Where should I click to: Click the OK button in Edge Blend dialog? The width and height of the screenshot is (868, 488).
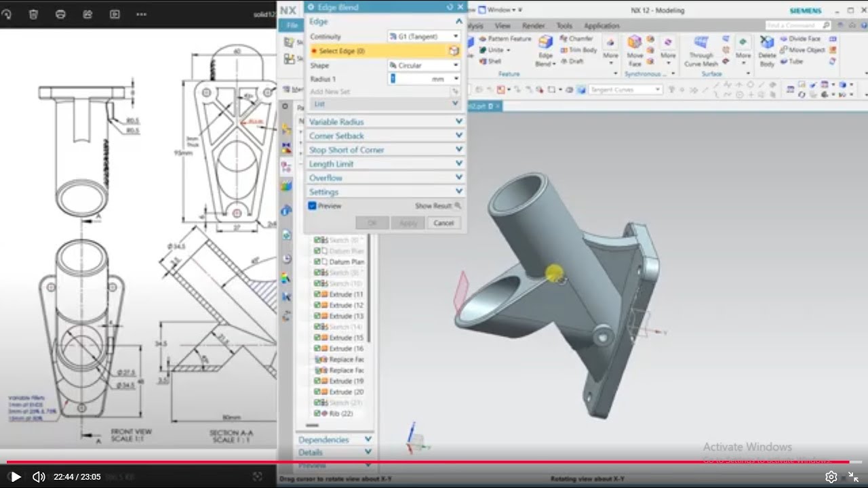372,223
